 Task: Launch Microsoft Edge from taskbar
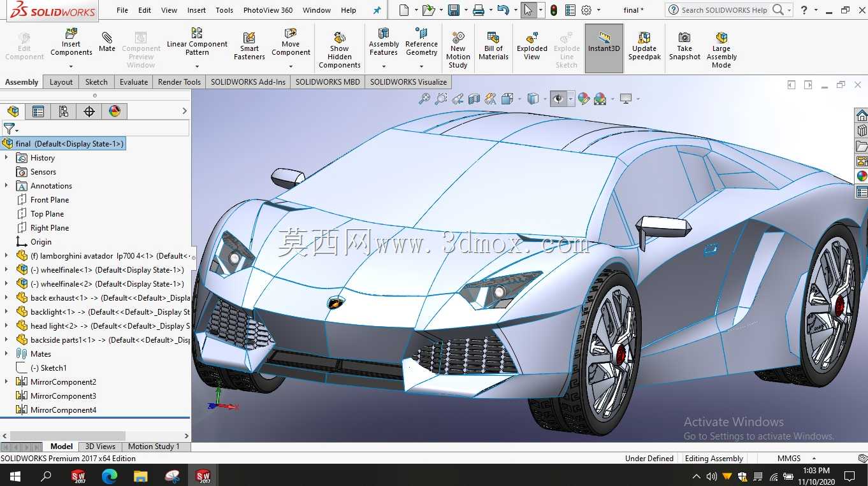(x=110, y=475)
